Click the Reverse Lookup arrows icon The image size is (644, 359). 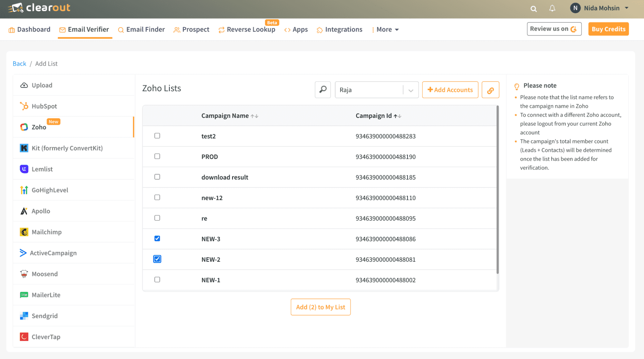tap(221, 30)
